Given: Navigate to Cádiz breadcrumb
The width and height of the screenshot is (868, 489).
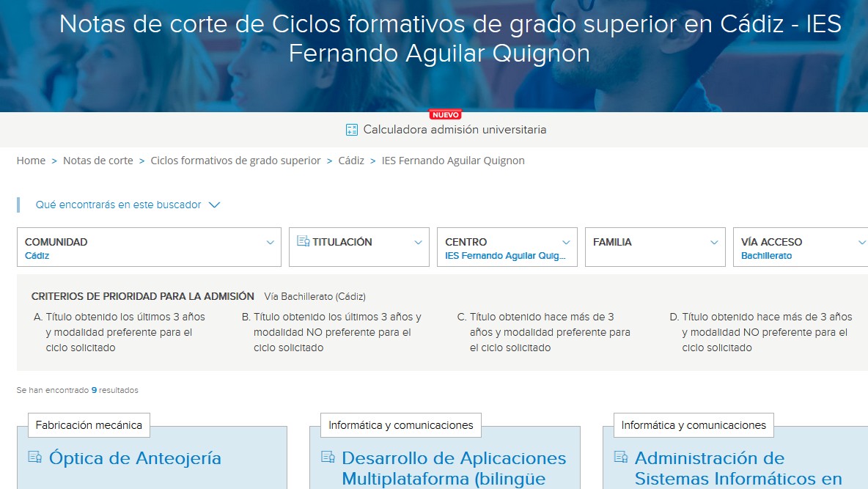Looking at the screenshot, I should pos(351,161).
